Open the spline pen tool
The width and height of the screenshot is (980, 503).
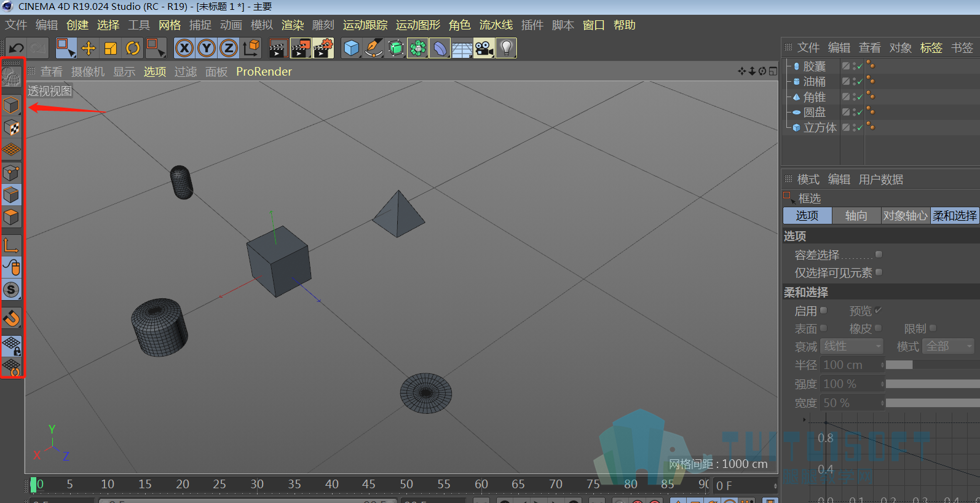point(373,48)
